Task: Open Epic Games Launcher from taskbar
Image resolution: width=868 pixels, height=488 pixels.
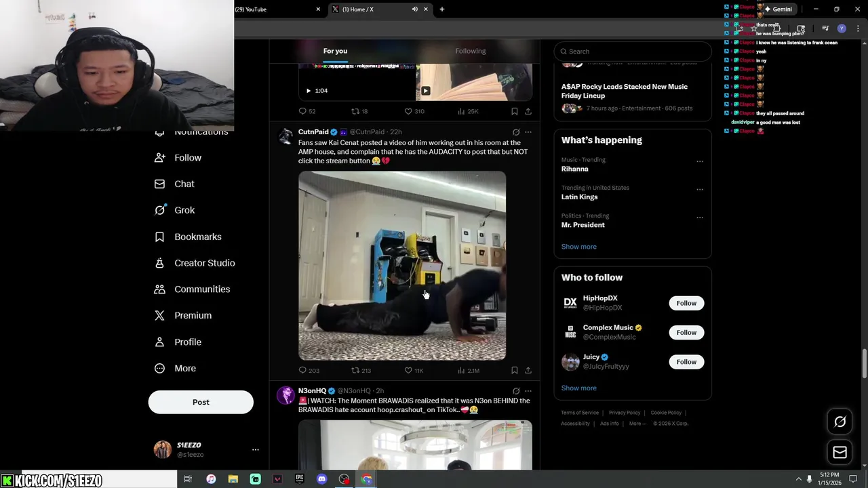Action: coord(300,479)
